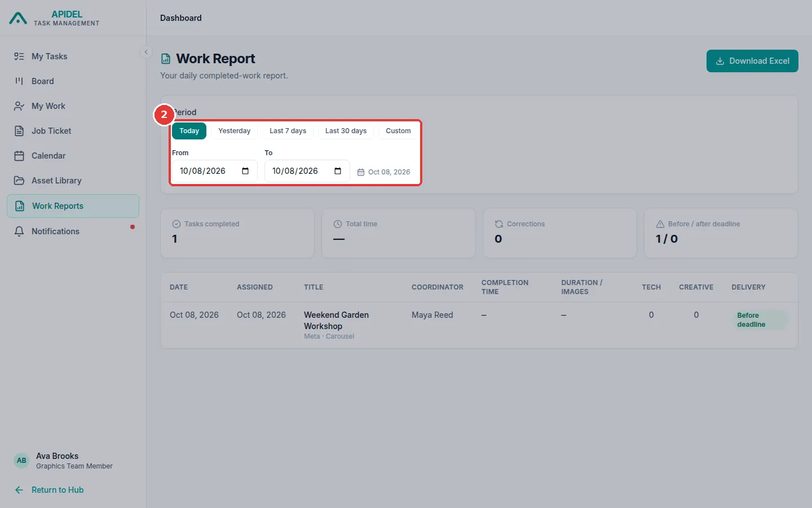The image size is (812, 508).
Task: Click the Maya Reed coordinator cell
Action: 433,315
